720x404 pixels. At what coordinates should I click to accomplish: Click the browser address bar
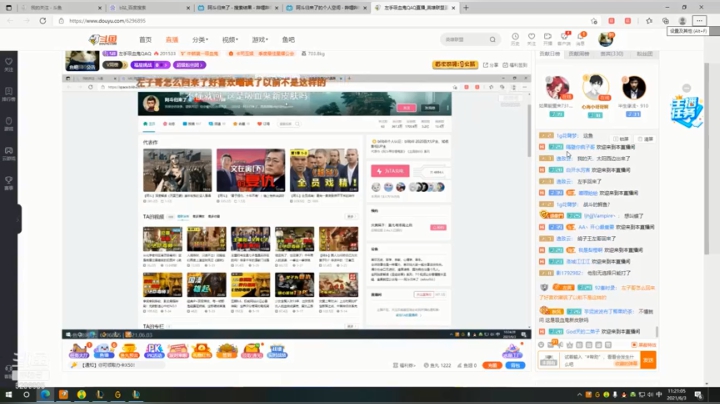pyautogui.click(x=321, y=21)
